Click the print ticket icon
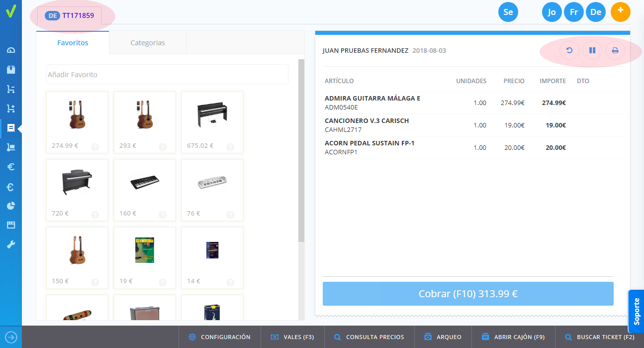 point(615,50)
